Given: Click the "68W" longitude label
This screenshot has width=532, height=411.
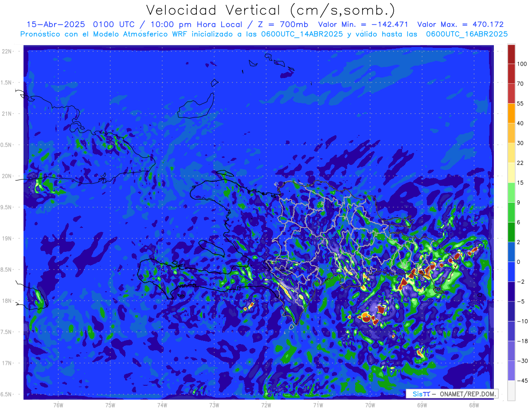Looking at the screenshot, I should (474, 405).
